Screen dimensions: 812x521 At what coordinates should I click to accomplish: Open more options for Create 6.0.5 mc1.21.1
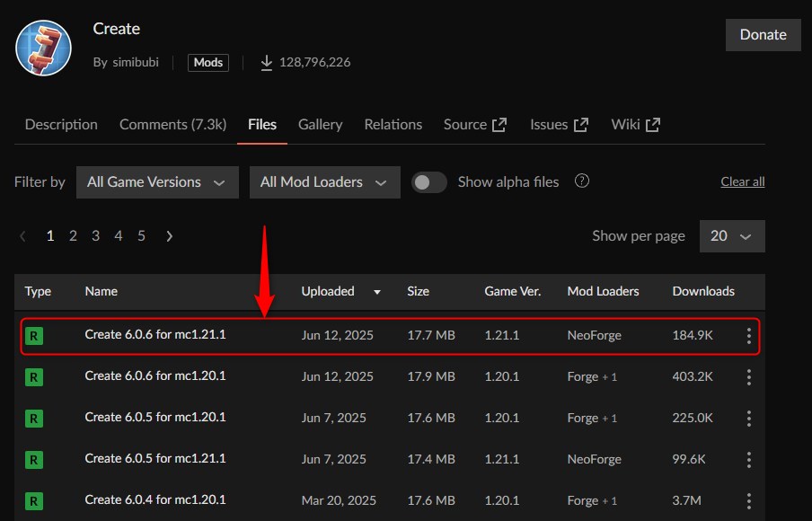click(x=749, y=459)
